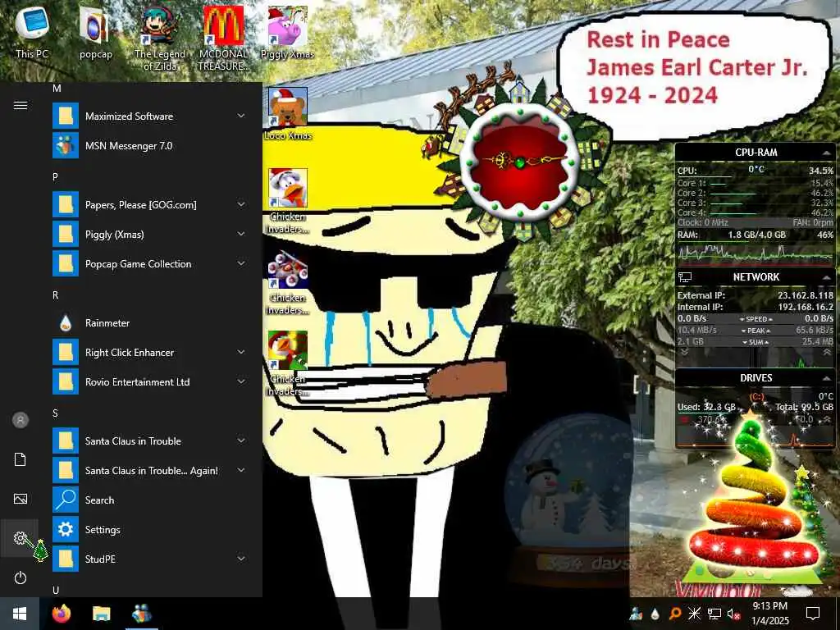Expand the Santa Claus in Trouble folder
Image resolution: width=840 pixels, height=630 pixels.
tap(241, 441)
